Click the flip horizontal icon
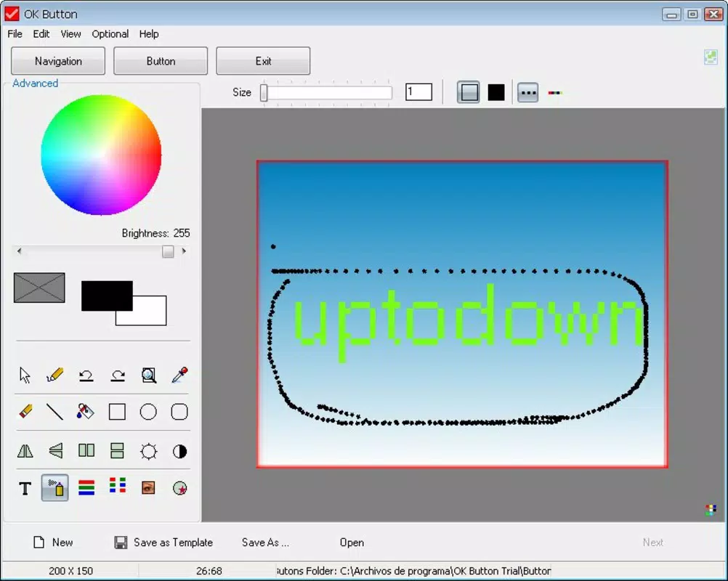Screen dimensions: 728x581 point(25,450)
